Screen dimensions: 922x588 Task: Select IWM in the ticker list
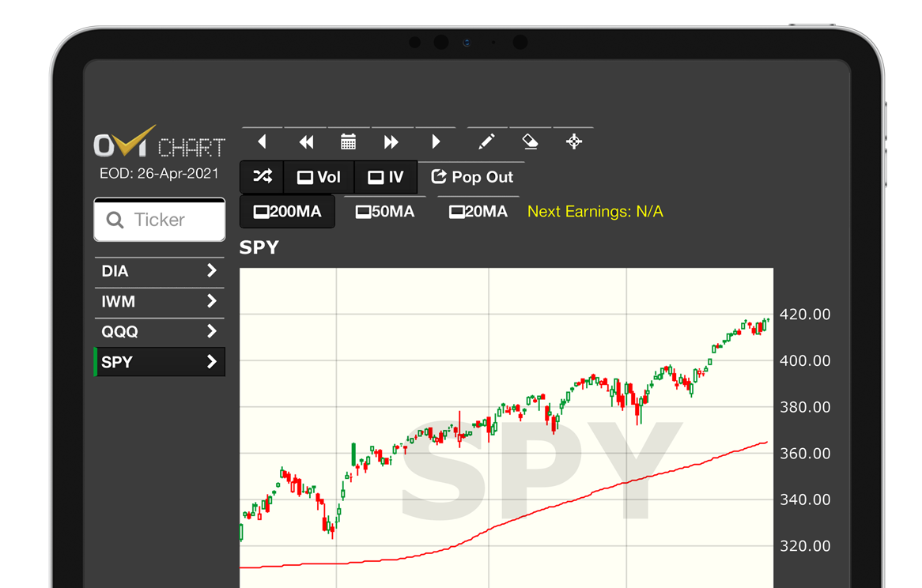160,301
